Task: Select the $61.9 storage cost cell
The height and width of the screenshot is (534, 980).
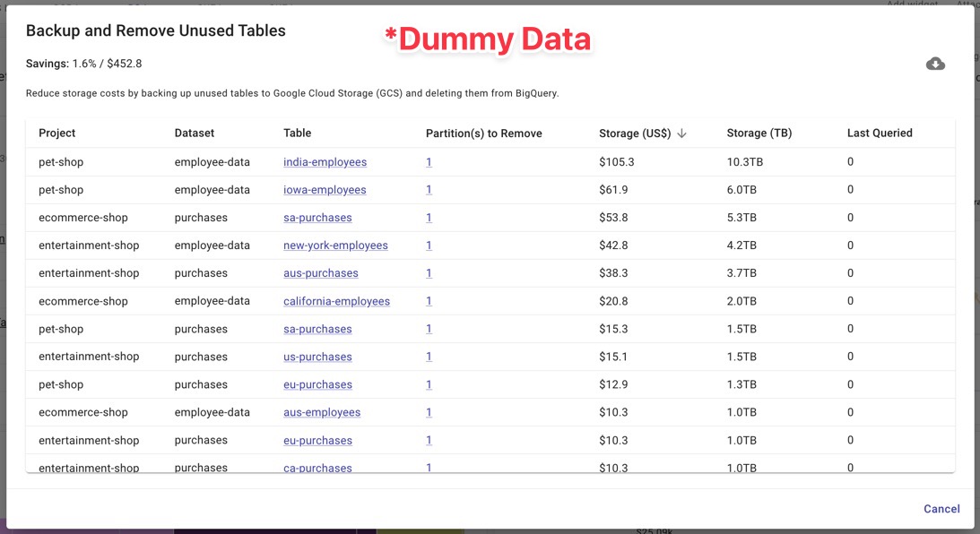Action: (x=613, y=189)
